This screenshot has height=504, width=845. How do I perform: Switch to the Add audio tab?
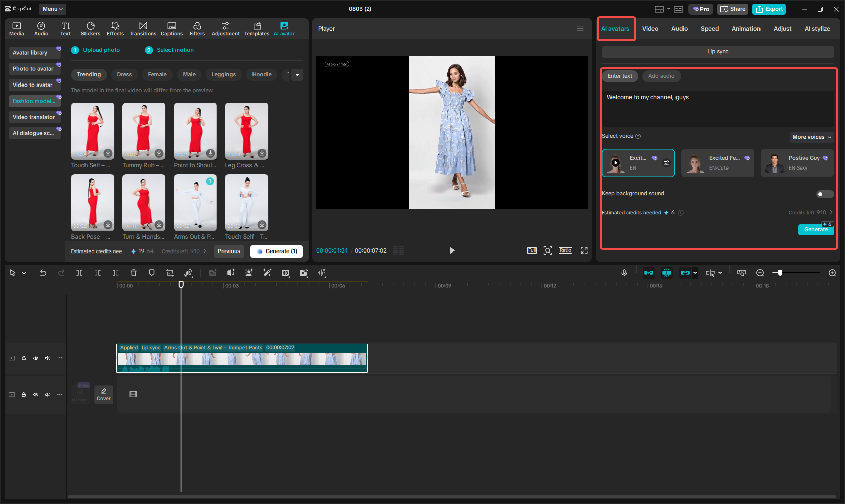(x=661, y=76)
